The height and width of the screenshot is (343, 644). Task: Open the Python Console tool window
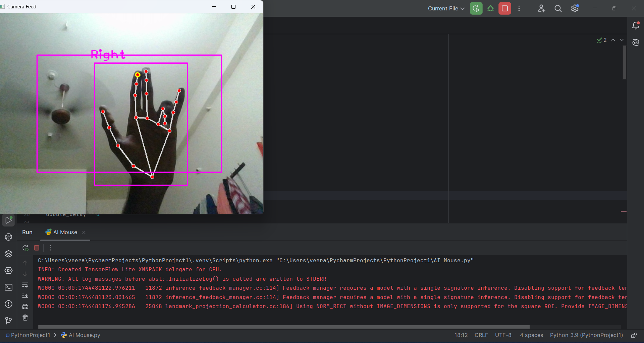[8, 237]
